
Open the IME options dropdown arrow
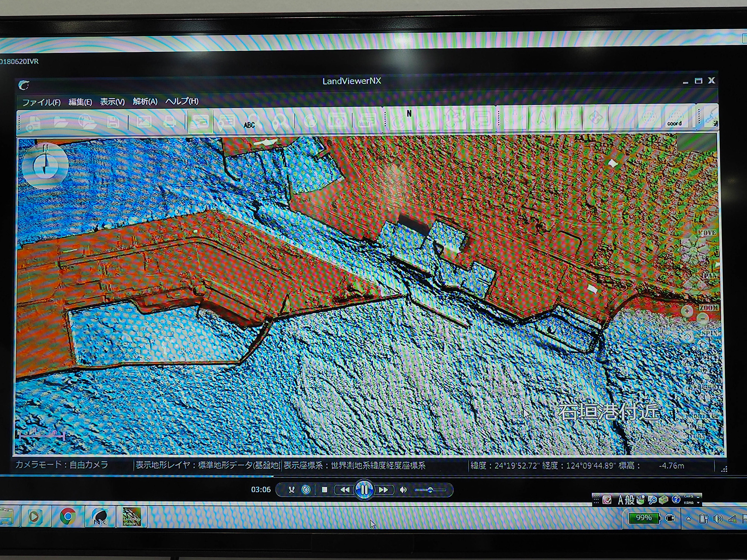pyautogui.click(x=698, y=503)
